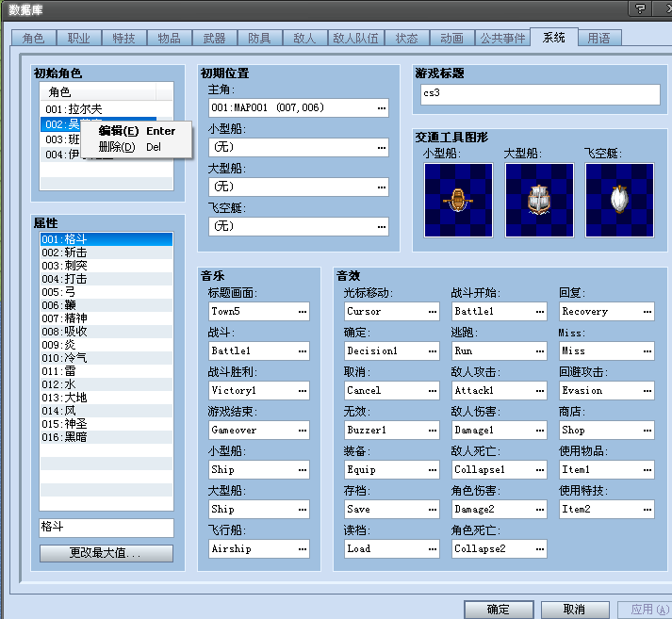The image size is (672, 619).
Task: Browse for the Shop sound effect
Action: [647, 430]
